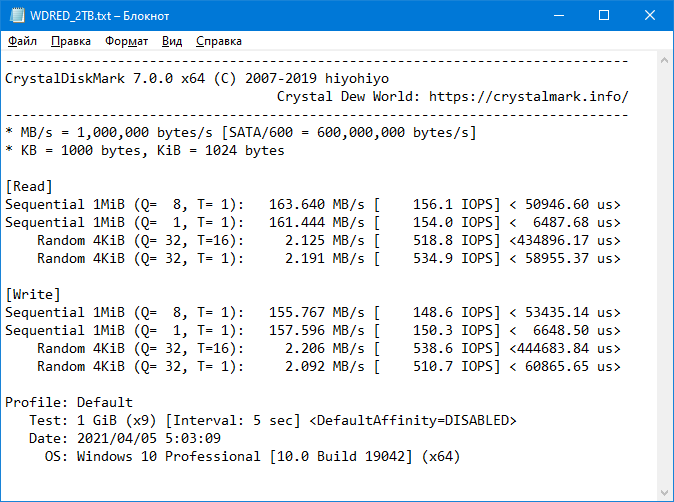
Task: Click the Notepad icon in title bar
Action: click(17, 15)
